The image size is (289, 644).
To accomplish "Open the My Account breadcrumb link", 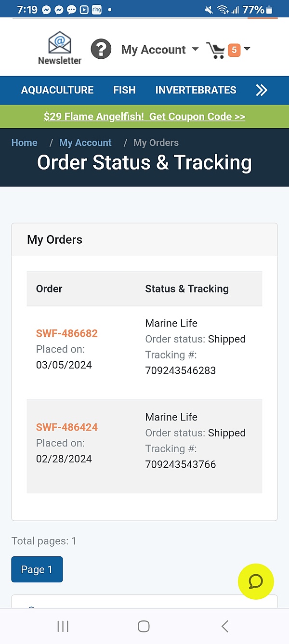I will tap(85, 143).
